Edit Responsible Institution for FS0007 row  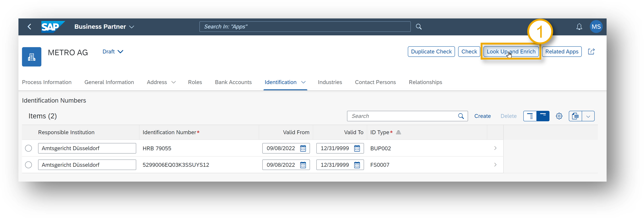click(x=87, y=165)
